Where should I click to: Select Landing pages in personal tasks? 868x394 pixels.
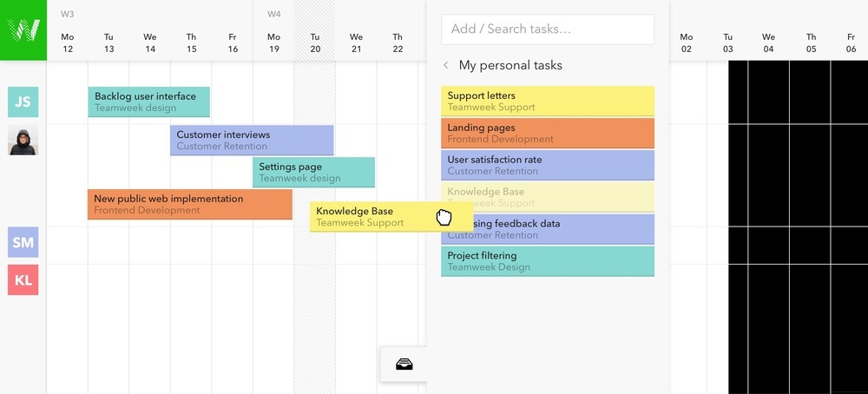[548, 134]
